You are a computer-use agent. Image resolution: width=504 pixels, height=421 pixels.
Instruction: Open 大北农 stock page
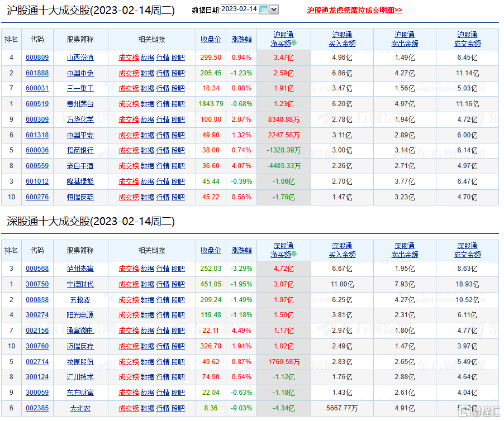pyautogui.click(x=80, y=408)
